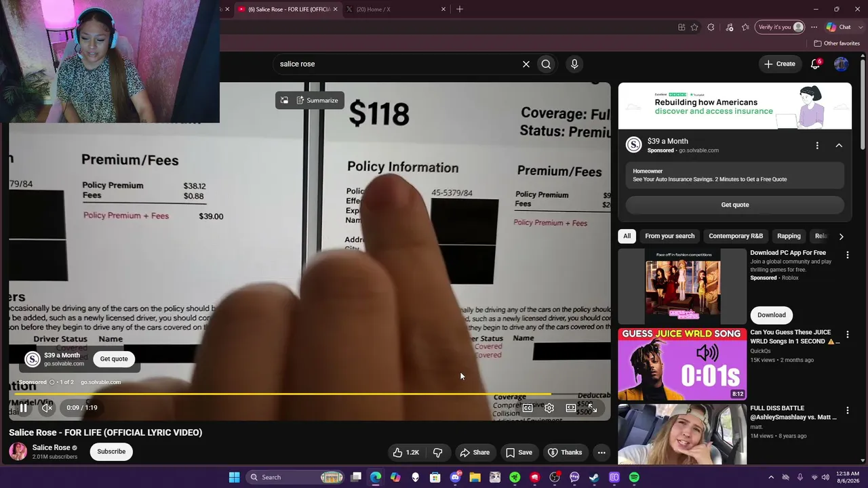Open the Guess Juice WRLD Song thumbnail
Viewport: 868px width, 488px height.
[682, 364]
